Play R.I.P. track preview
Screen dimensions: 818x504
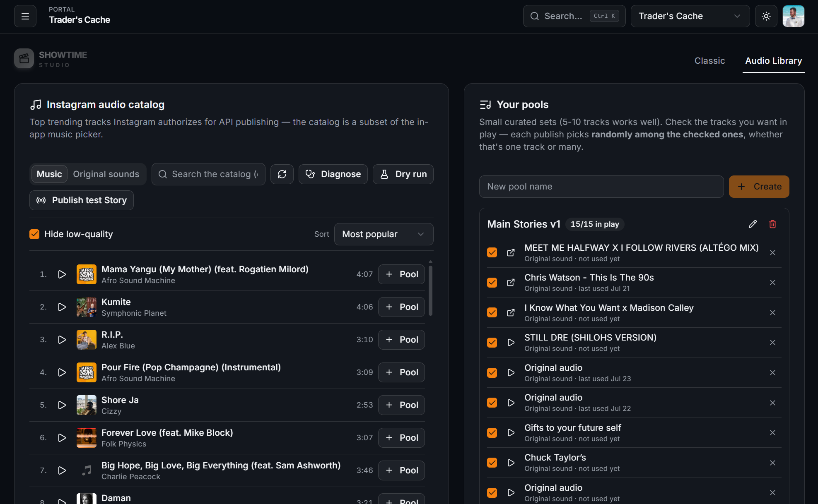pyautogui.click(x=62, y=340)
